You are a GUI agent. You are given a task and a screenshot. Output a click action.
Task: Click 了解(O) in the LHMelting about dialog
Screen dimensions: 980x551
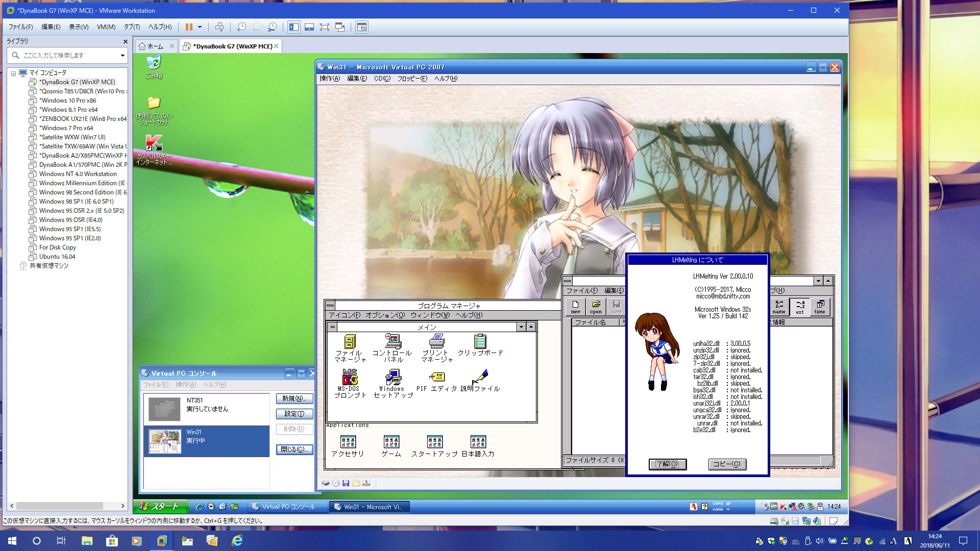pyautogui.click(x=667, y=464)
